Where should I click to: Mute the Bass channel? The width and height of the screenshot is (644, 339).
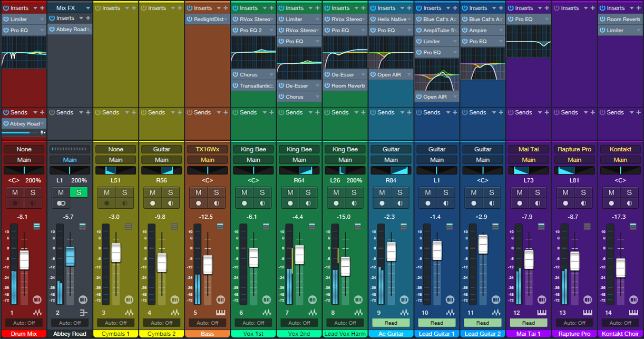click(x=198, y=192)
